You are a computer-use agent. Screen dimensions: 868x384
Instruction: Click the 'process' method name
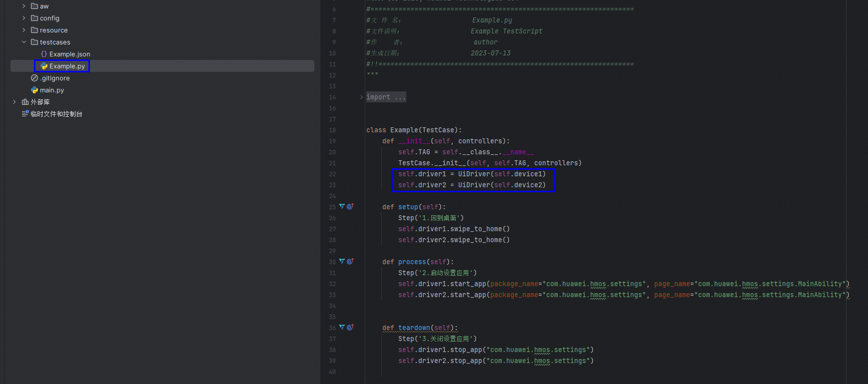(x=412, y=262)
